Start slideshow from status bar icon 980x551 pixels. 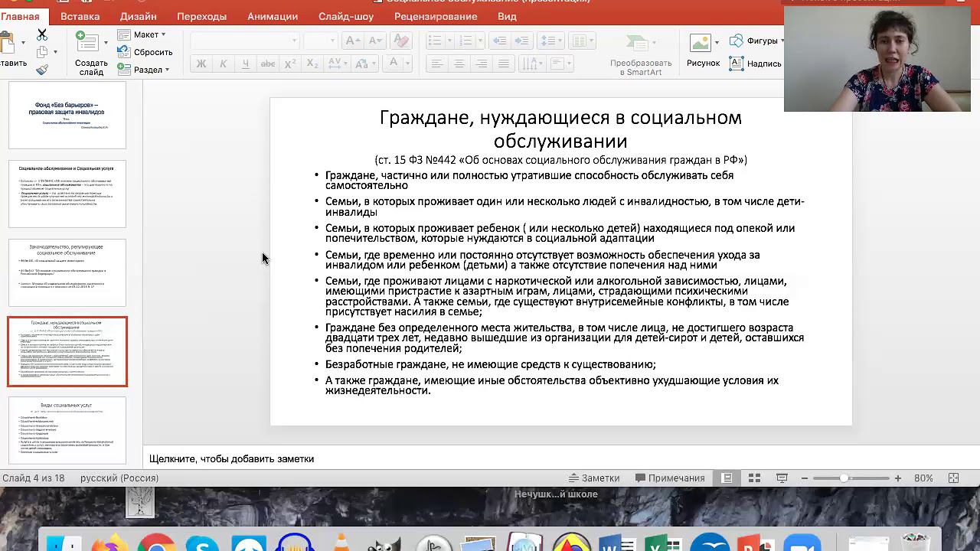(782, 478)
